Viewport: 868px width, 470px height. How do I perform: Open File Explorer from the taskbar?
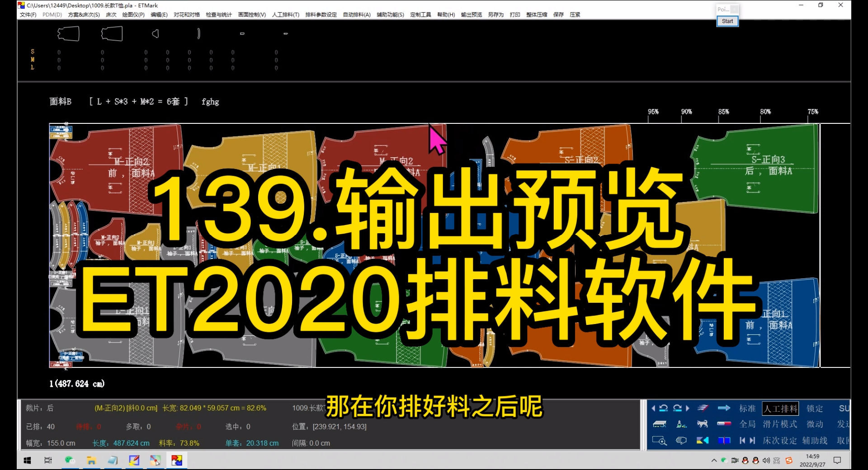pyautogui.click(x=91, y=461)
